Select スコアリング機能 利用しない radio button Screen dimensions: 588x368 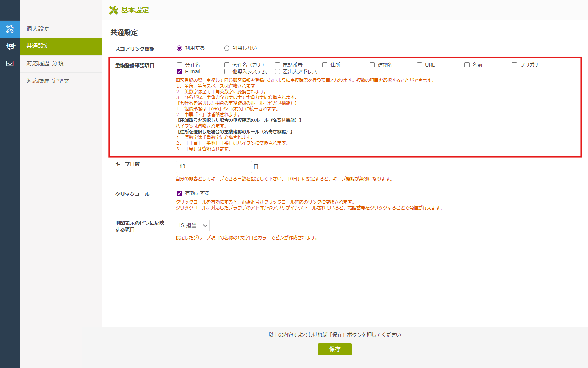(x=227, y=48)
